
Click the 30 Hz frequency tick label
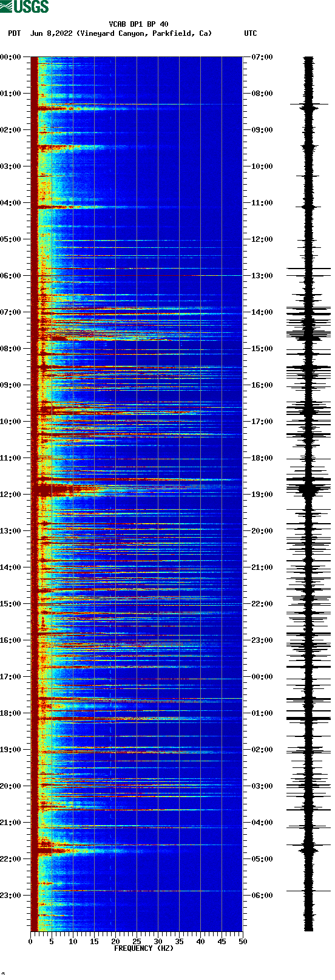click(158, 942)
